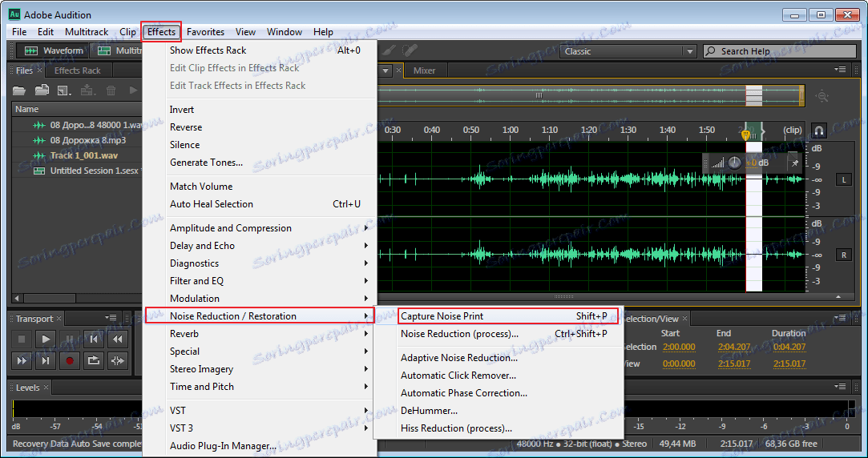Select Show Effects Rack
The width and height of the screenshot is (868, 458).
point(260,50)
